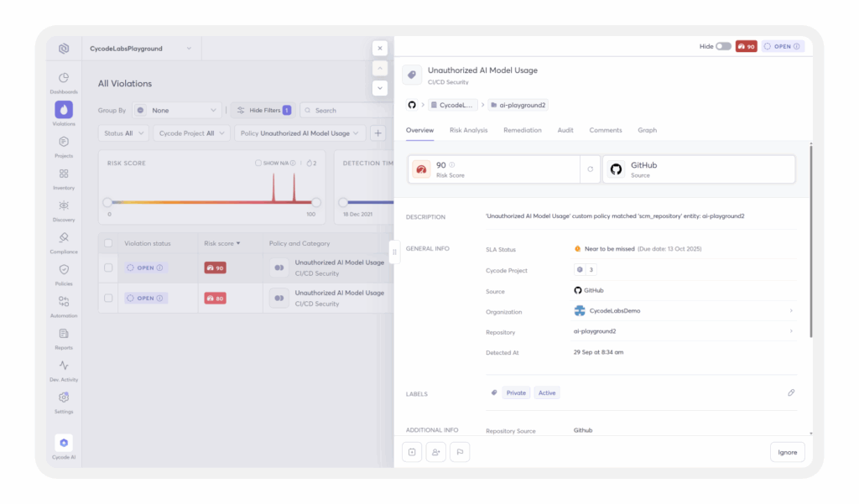
Task: Open the Compliance sidebar icon
Action: (x=64, y=238)
